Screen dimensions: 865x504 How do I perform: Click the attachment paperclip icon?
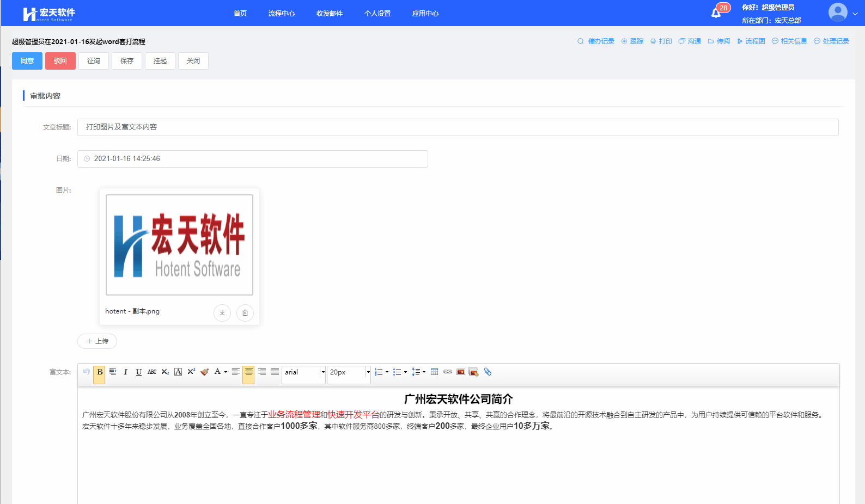pos(488,372)
